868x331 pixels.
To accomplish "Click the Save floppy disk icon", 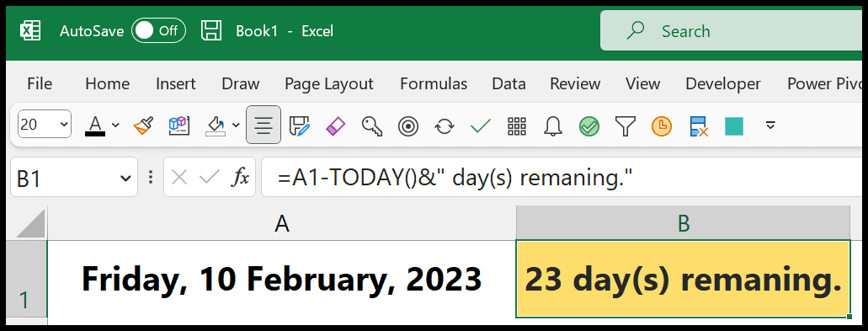I will click(x=211, y=30).
